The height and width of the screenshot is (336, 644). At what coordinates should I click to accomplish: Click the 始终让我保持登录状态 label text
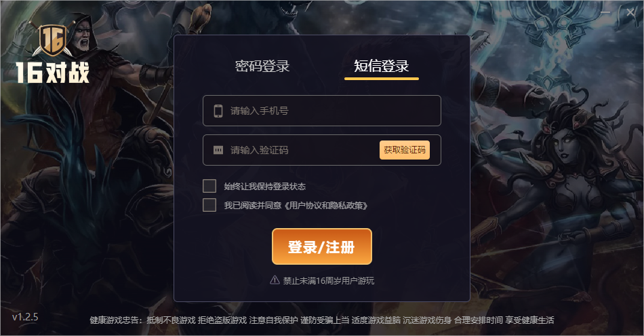[265, 186]
